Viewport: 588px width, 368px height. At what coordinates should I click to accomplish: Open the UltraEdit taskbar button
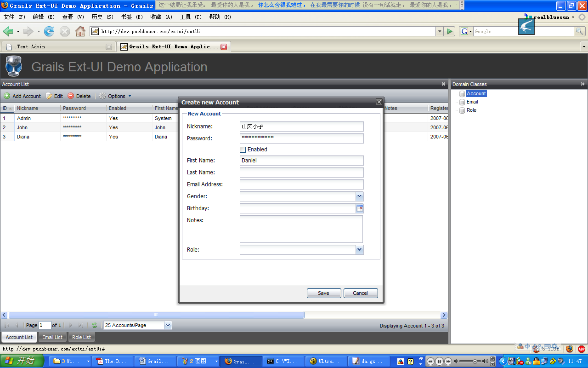[x=326, y=361]
